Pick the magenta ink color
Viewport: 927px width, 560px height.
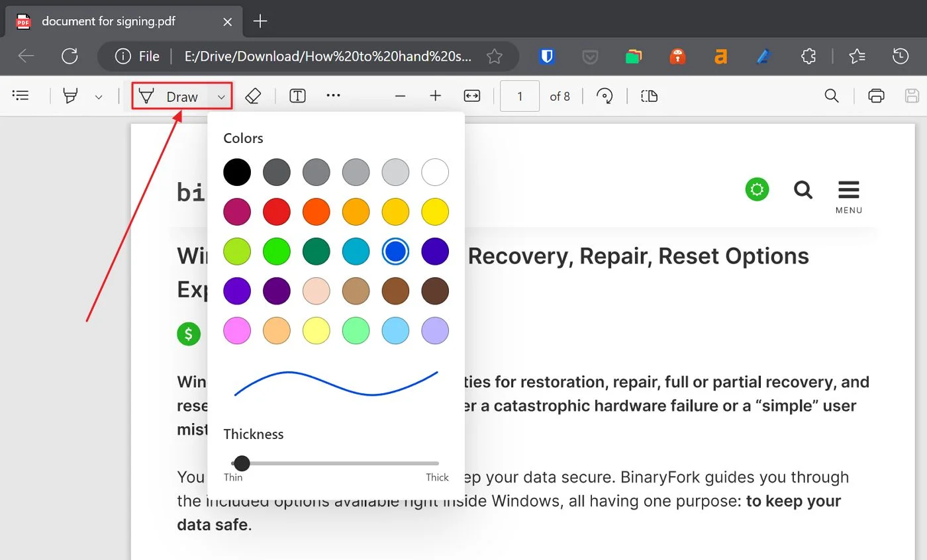pos(237,212)
